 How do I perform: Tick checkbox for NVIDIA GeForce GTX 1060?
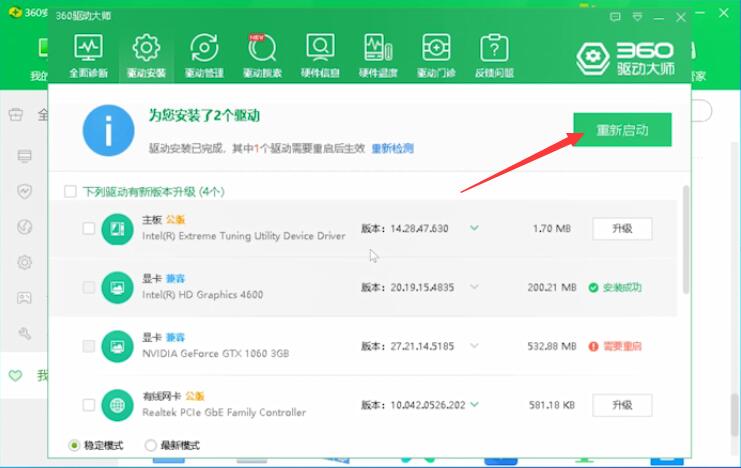click(x=88, y=347)
